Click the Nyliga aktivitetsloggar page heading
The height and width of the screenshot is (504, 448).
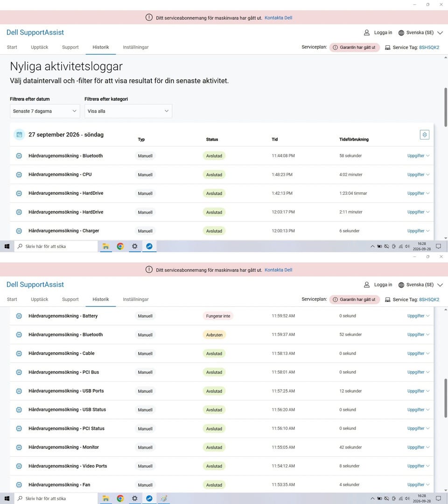[66, 66]
